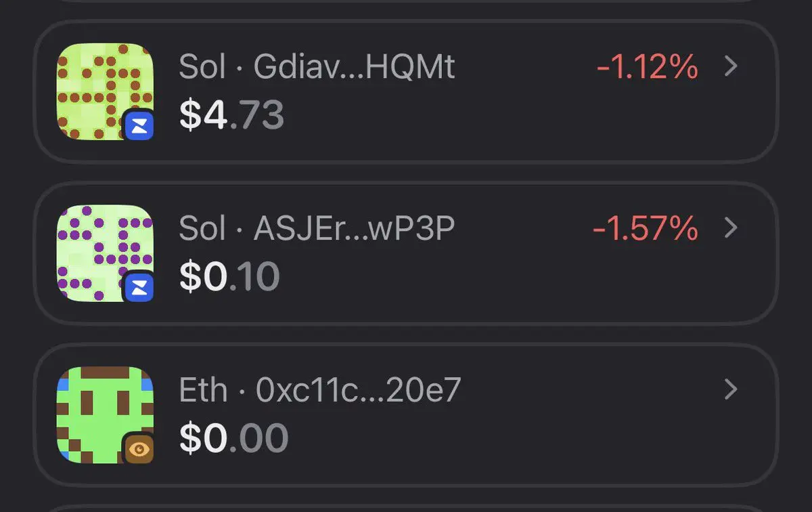Open the Eth 0xc11c...20e7 chevron arrow
Screen dimensions: 812x512
pyautogui.click(x=730, y=389)
